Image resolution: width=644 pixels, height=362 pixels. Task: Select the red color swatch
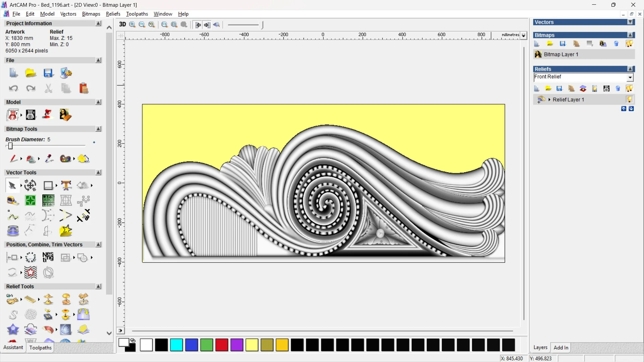coord(221,345)
